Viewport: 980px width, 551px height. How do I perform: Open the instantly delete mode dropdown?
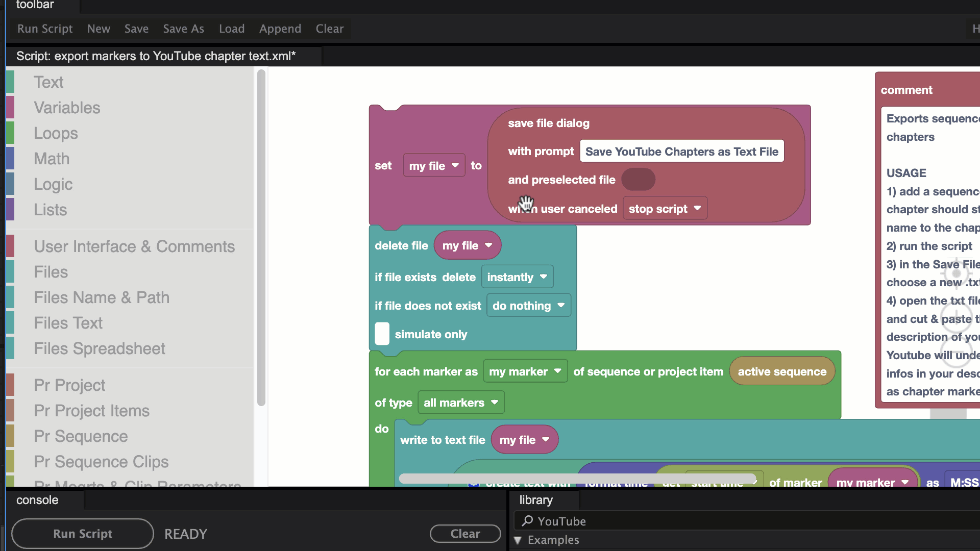517,277
